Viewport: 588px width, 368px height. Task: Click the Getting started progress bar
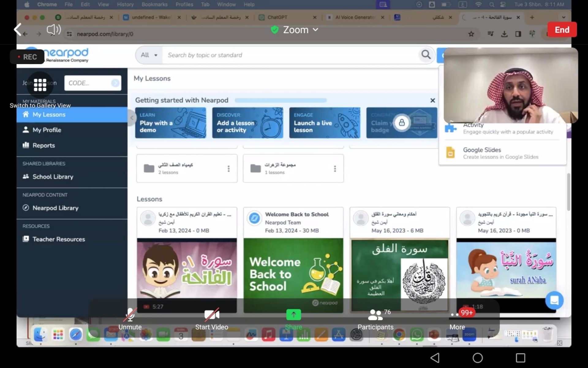(281, 100)
